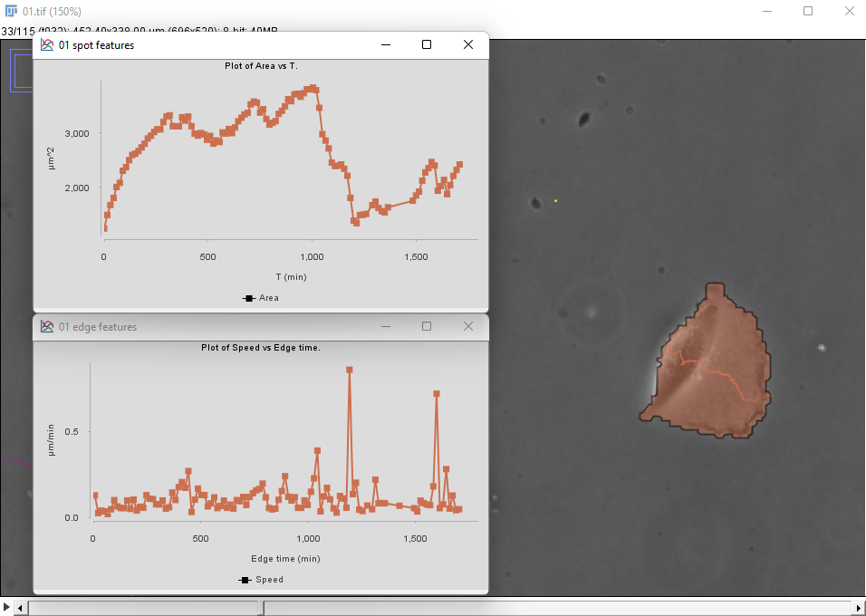Click the frame scrollbar right arrow
The height and width of the screenshot is (616, 866).
click(858, 607)
